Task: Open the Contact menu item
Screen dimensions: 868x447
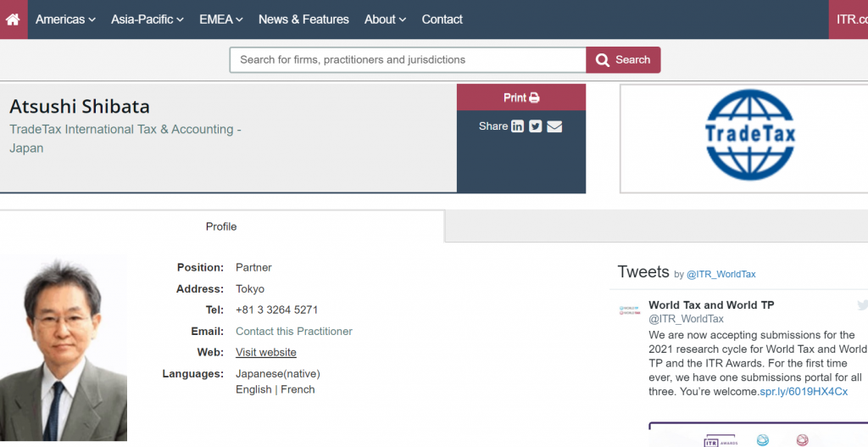Action: point(442,20)
